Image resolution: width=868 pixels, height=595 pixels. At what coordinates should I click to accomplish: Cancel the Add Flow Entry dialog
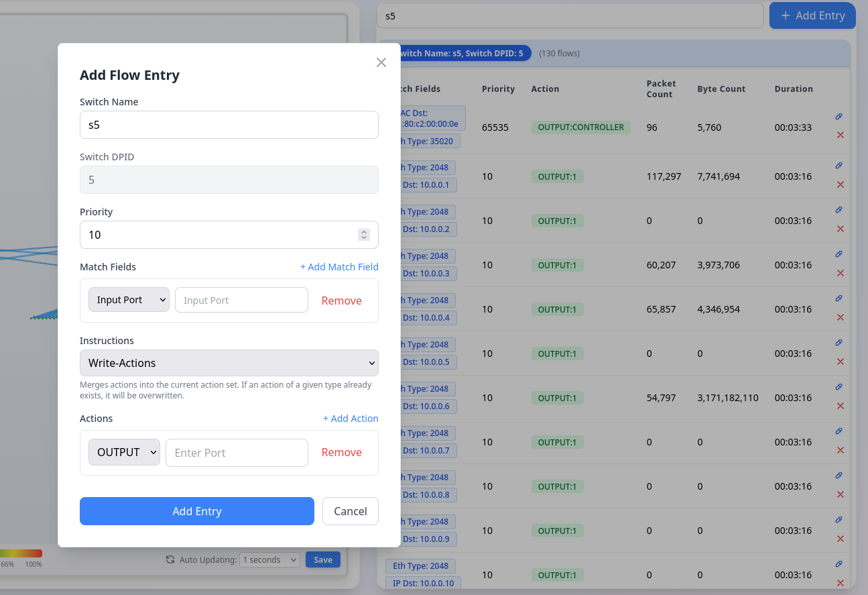point(350,510)
